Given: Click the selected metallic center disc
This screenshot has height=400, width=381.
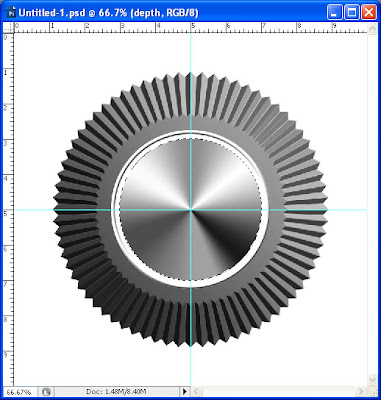Looking at the screenshot, I should (191, 209).
